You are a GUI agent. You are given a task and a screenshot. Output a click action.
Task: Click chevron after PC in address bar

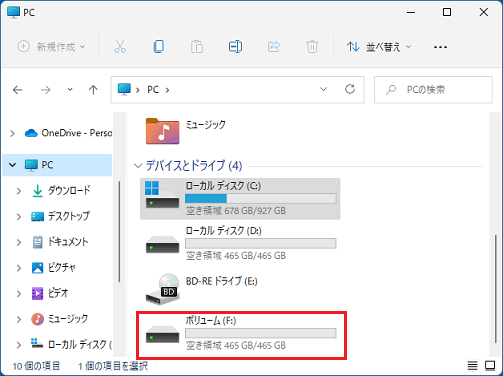click(x=167, y=90)
